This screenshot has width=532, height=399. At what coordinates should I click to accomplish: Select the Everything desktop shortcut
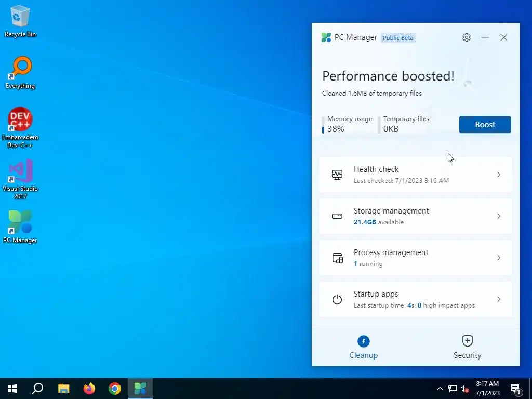[20, 73]
